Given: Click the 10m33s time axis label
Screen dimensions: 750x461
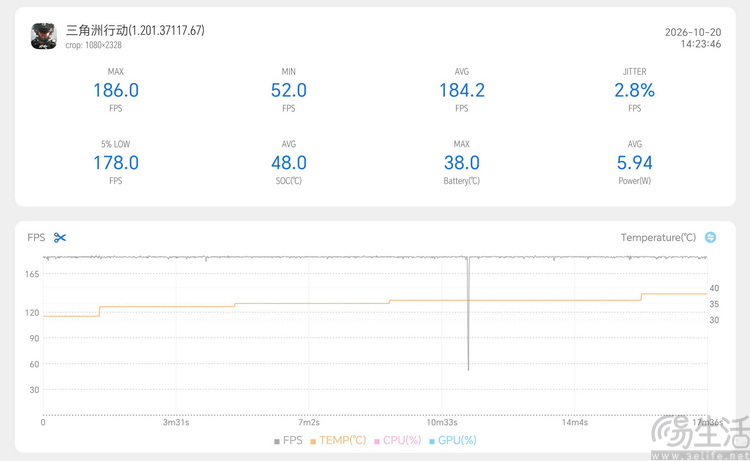Looking at the screenshot, I should point(442,422).
